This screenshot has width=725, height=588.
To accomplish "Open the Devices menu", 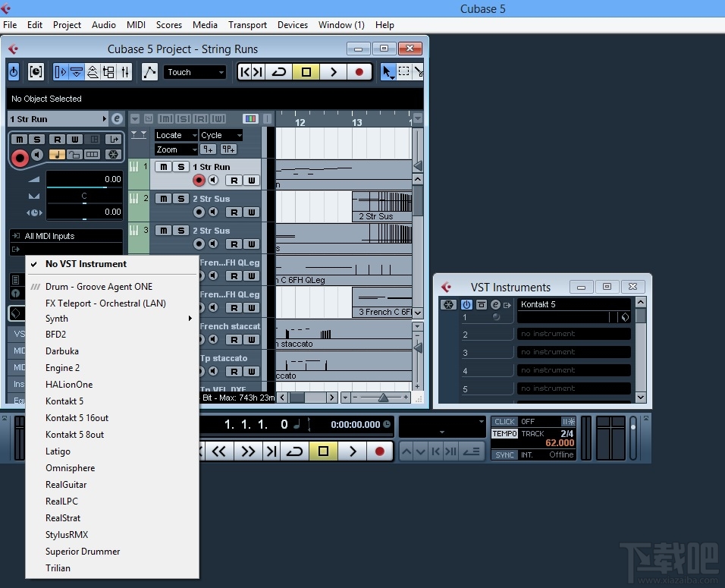I will tap(292, 25).
